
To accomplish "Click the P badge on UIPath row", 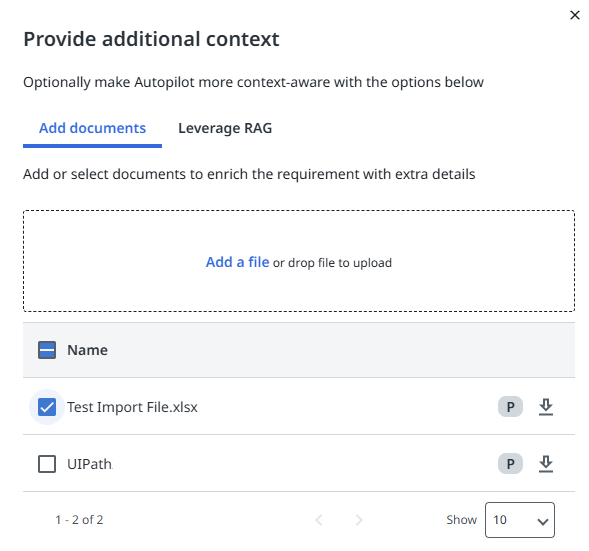I will point(510,464).
